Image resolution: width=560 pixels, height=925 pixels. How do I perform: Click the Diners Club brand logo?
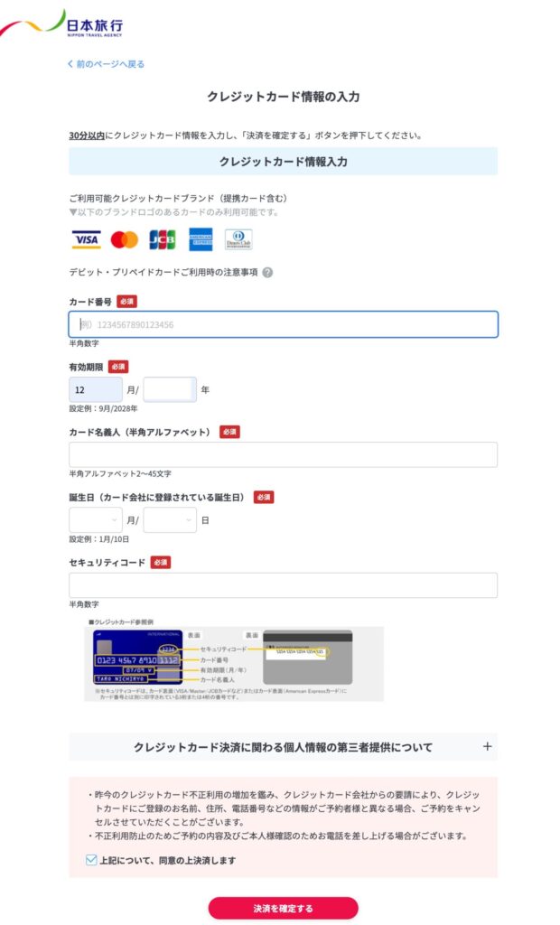pyautogui.click(x=238, y=239)
